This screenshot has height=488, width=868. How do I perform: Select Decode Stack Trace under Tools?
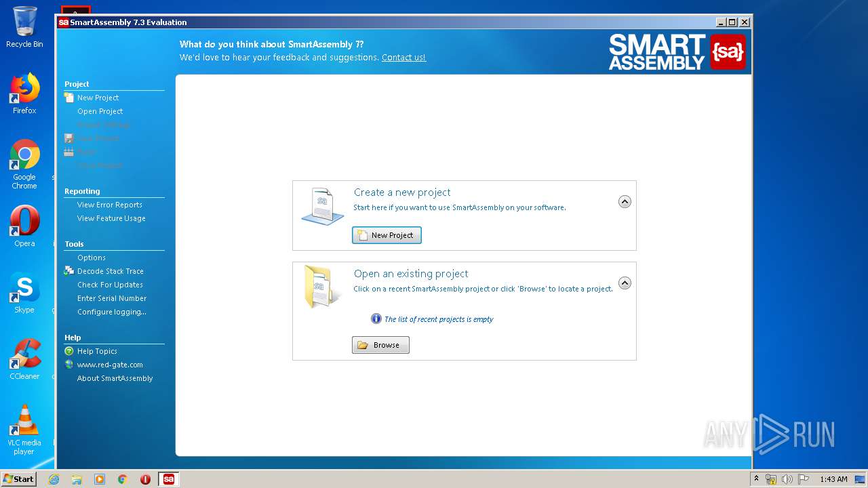[x=110, y=271]
